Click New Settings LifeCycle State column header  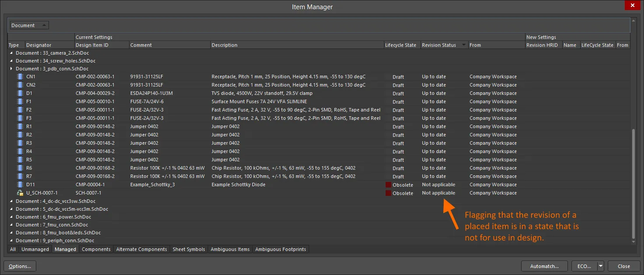pyautogui.click(x=597, y=45)
